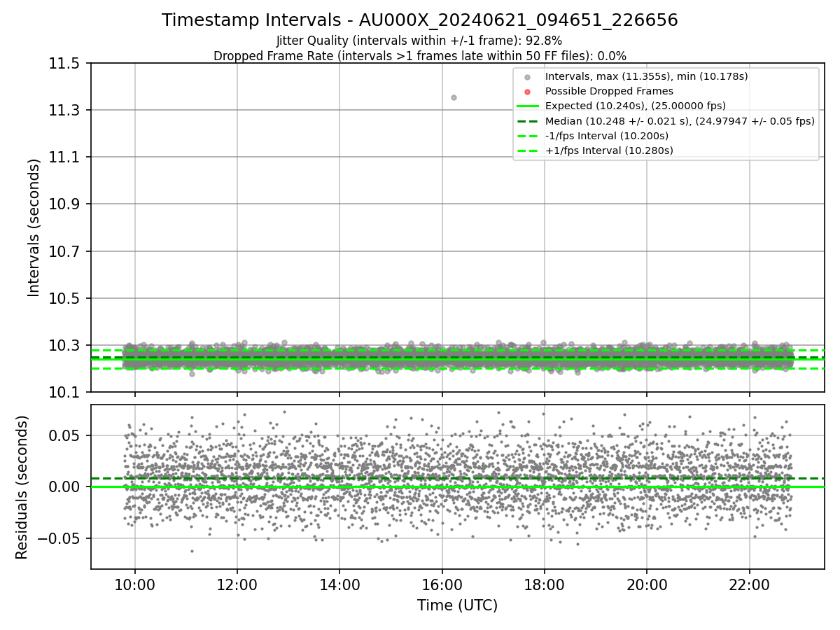Click the isolated outlier point near 11.355 seconds
Image resolution: width=840 pixels, height=630 pixels.
click(x=454, y=97)
